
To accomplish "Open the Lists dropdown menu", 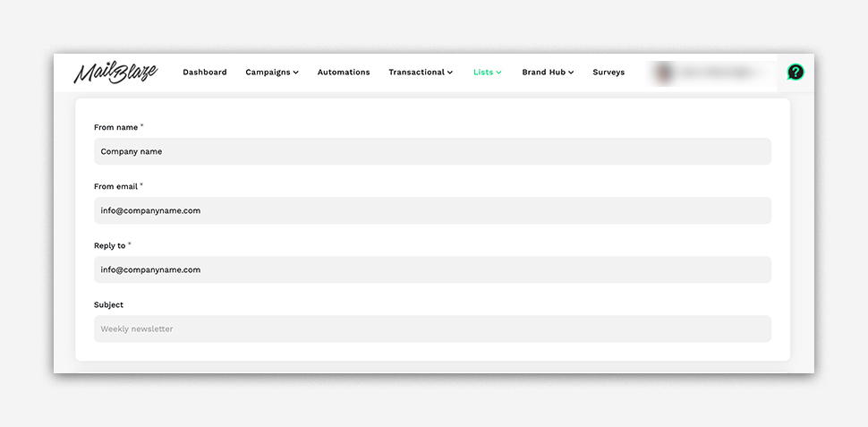I will [487, 72].
